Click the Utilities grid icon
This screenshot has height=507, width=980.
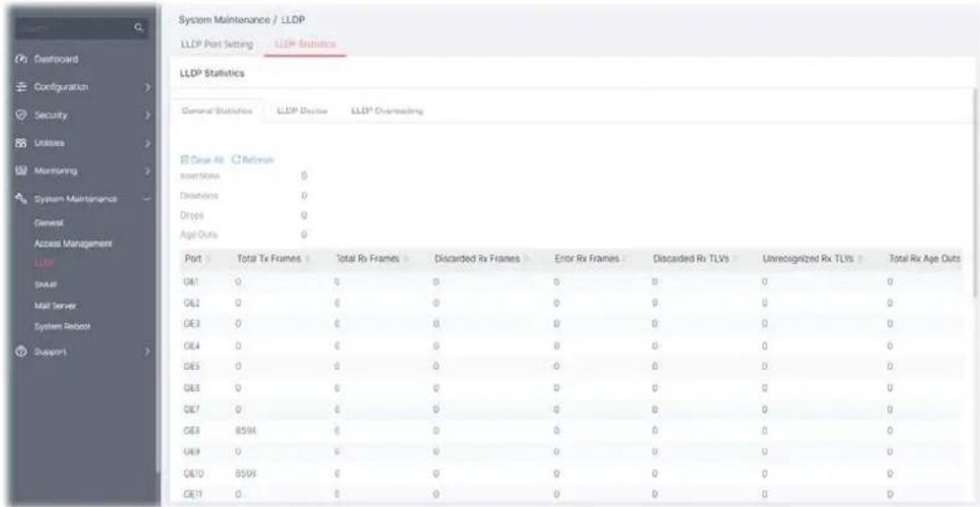coord(19,144)
